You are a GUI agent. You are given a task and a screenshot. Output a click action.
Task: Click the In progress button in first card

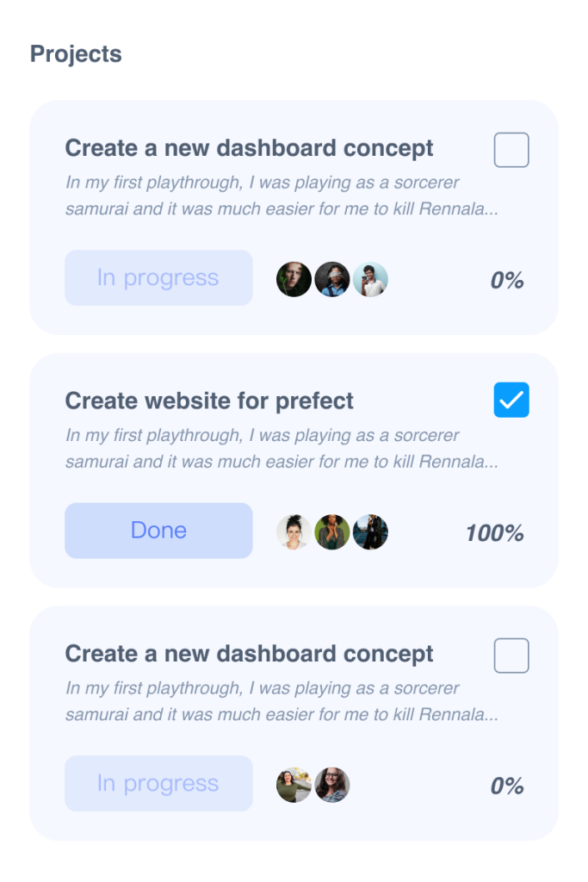tap(158, 278)
